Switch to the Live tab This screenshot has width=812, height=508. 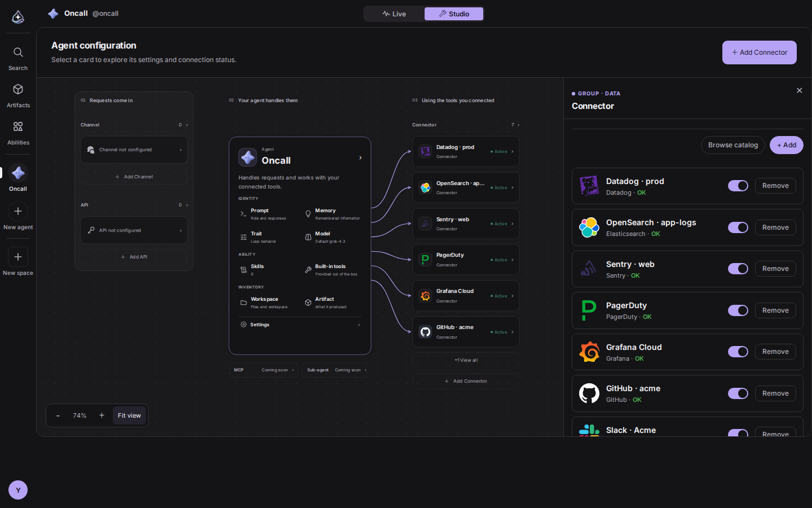click(394, 14)
